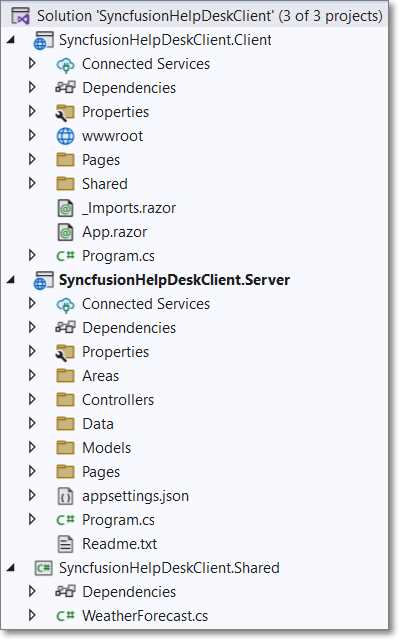398x639 pixels.
Task: Select Solution 'SyncfusionHelpDeskClient' root label
Action: point(210,16)
